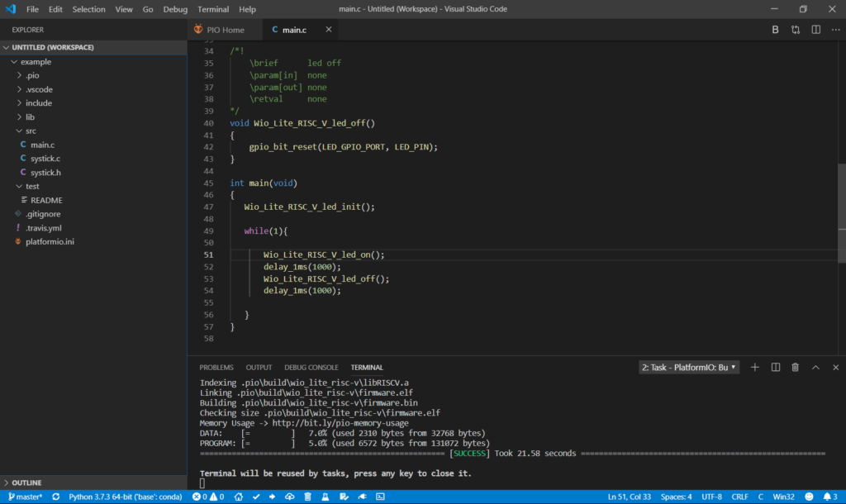Viewport: 846px width, 504px height.
Task: Click the editor vertical scrollbar thumb
Action: pyautogui.click(x=842, y=213)
